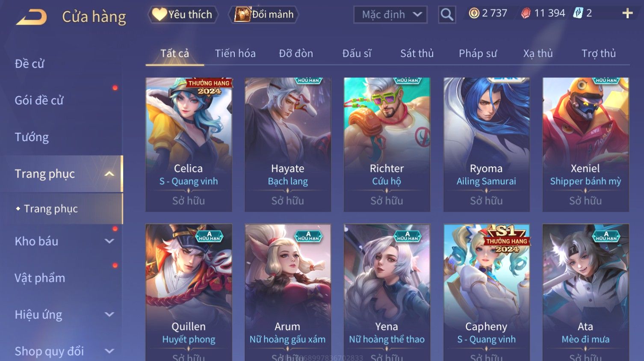Switch to the Sát thủ tab

tap(417, 53)
